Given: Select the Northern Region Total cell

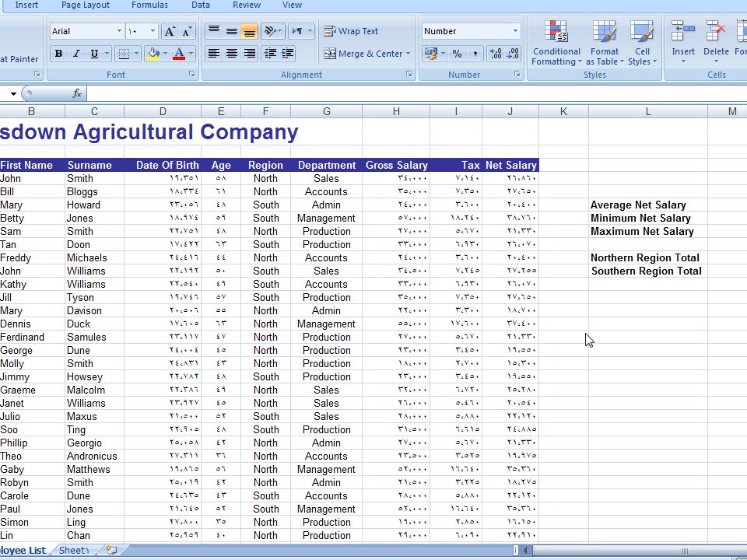Looking at the screenshot, I should pyautogui.click(x=648, y=257).
